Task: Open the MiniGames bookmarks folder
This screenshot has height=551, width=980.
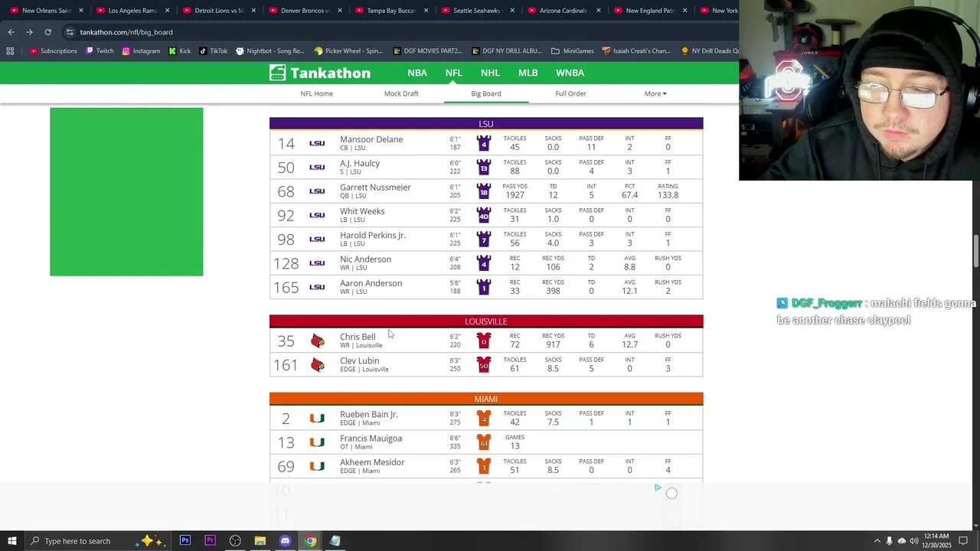Action: pyautogui.click(x=573, y=51)
